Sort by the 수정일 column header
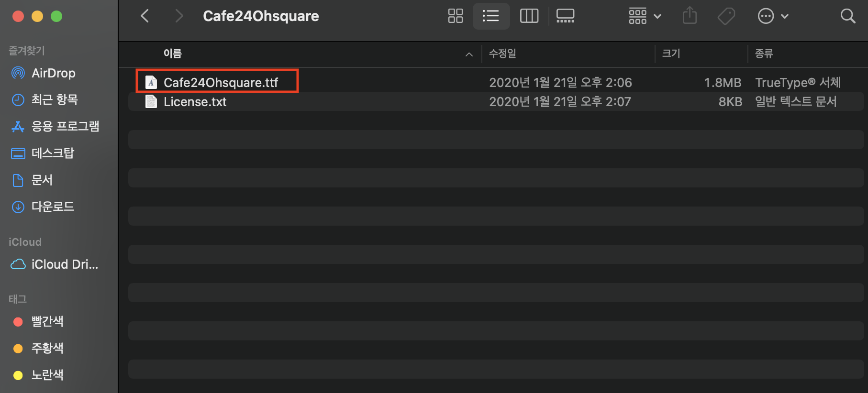This screenshot has width=868, height=393. click(502, 54)
